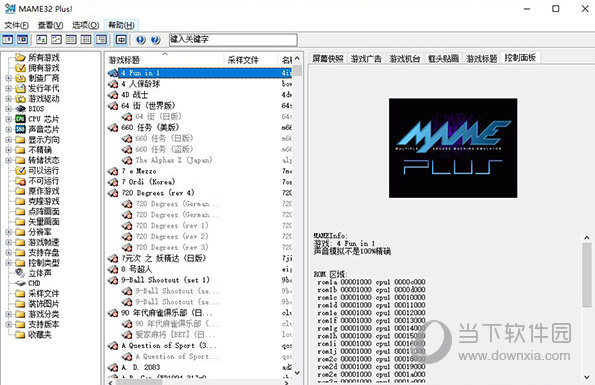Select the 采样文件 tree folder
Image resolution: width=595 pixels, height=385 pixels.
44,293
